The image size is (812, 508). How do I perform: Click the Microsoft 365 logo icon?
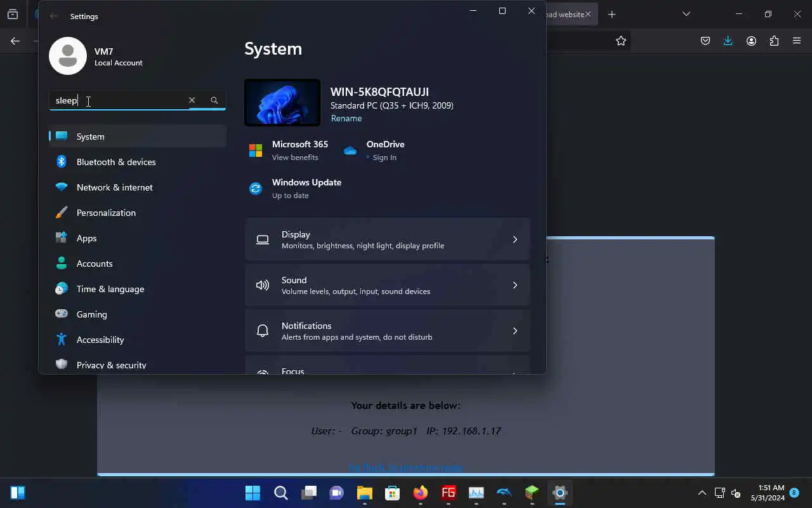256,150
